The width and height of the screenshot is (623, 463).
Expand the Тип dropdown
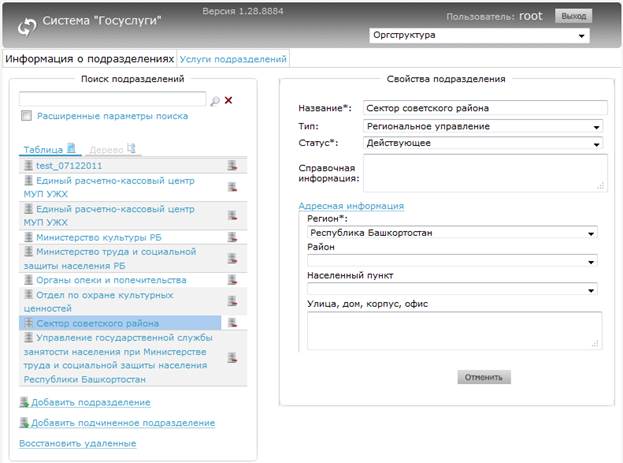point(483,126)
